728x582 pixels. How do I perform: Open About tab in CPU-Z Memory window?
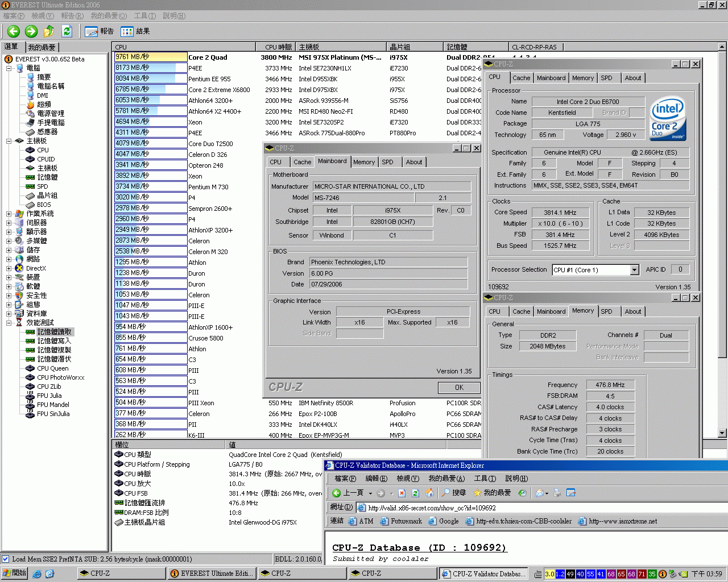pyautogui.click(x=633, y=311)
